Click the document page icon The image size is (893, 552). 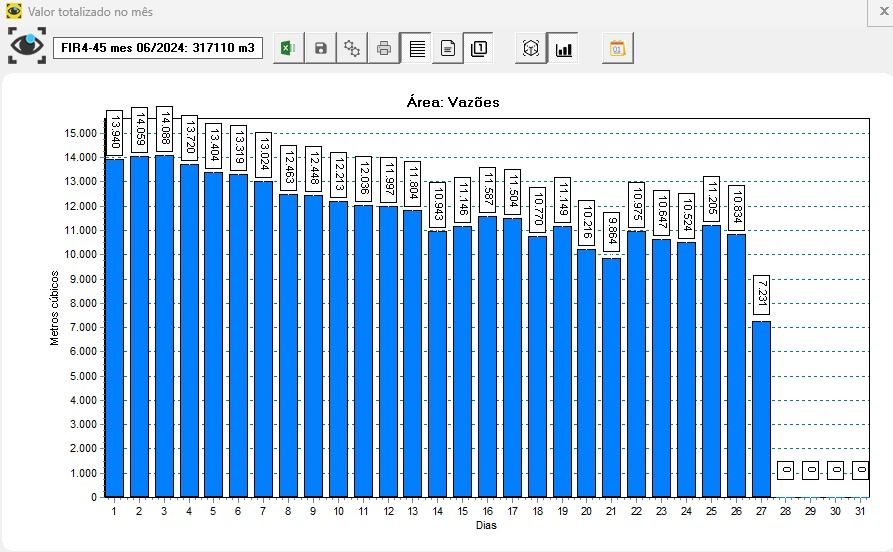pos(448,48)
